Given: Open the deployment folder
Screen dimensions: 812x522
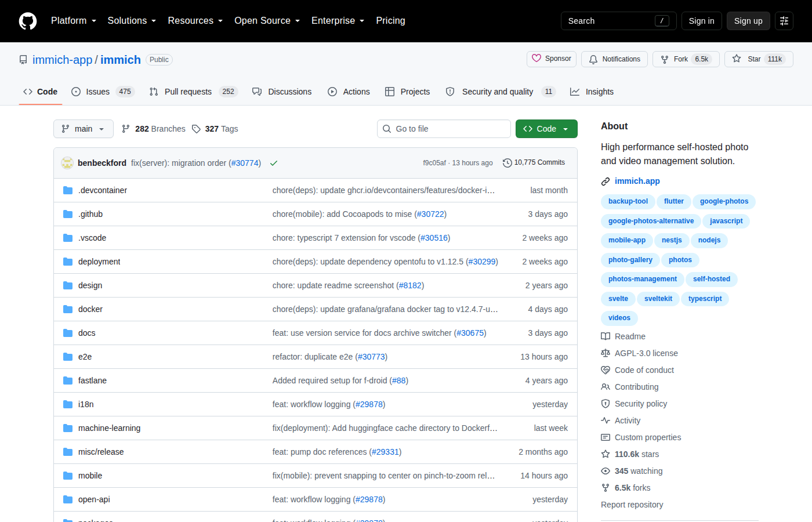Looking at the screenshot, I should pyautogui.click(x=99, y=262).
